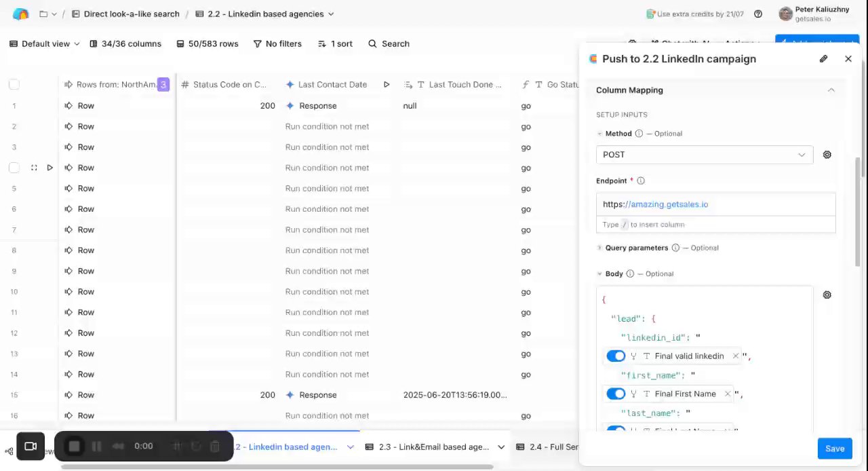Click the camera icon in recorder bar
Screen dimensions: 868x471
click(x=31, y=446)
